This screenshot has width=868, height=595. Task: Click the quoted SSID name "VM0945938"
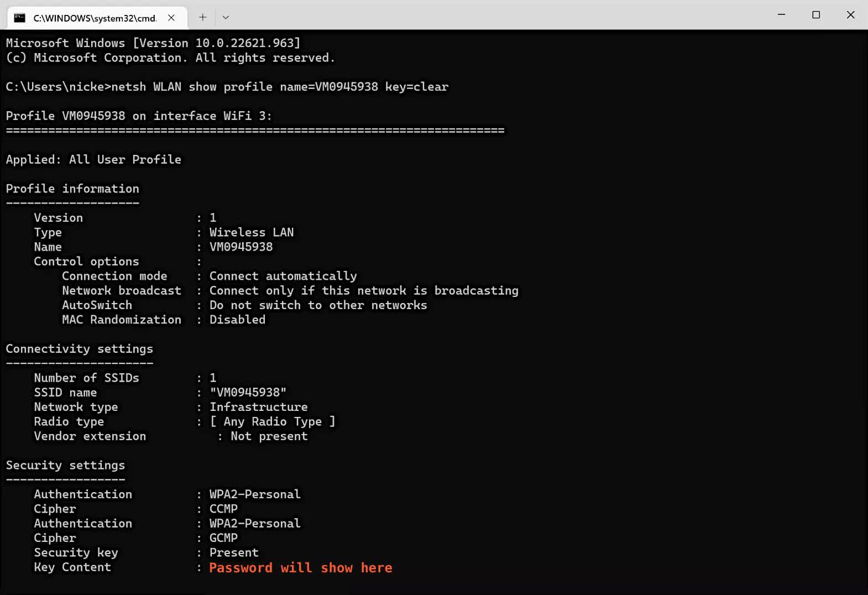click(x=248, y=393)
